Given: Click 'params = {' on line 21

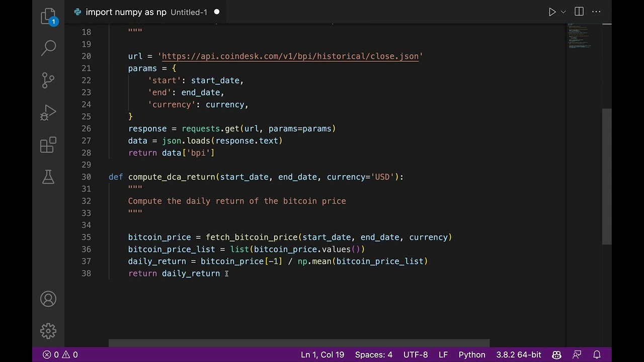Looking at the screenshot, I should 152,68.
